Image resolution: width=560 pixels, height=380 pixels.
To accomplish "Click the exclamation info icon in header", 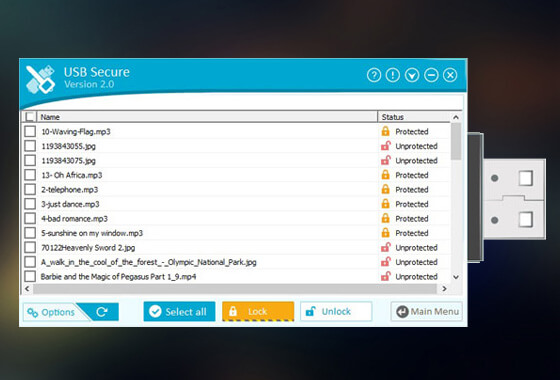I will pyautogui.click(x=393, y=75).
